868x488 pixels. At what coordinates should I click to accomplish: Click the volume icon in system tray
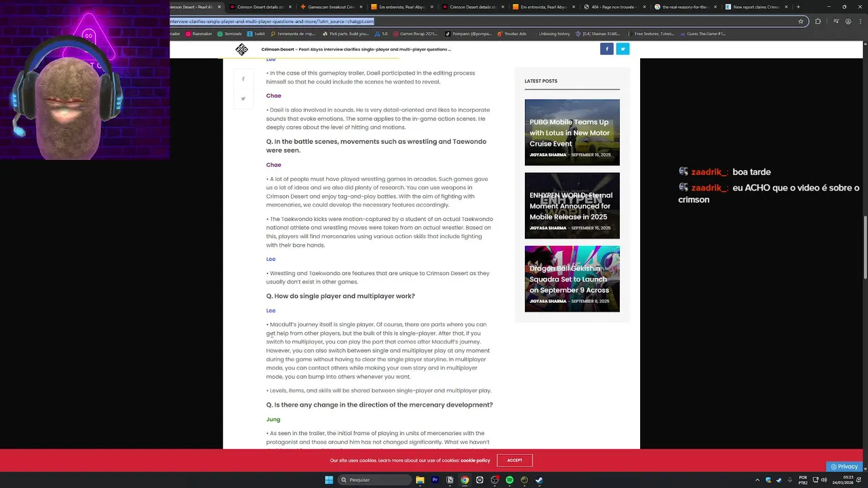tap(824, 480)
